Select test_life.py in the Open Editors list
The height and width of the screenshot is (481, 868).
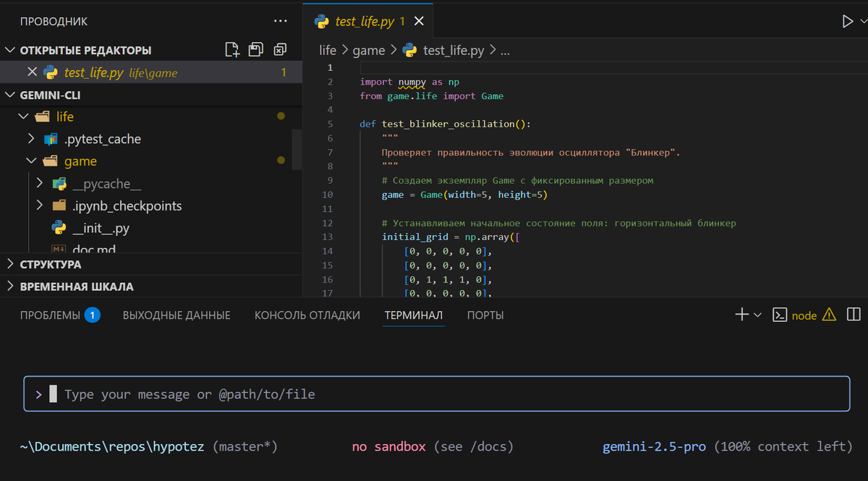click(150, 72)
